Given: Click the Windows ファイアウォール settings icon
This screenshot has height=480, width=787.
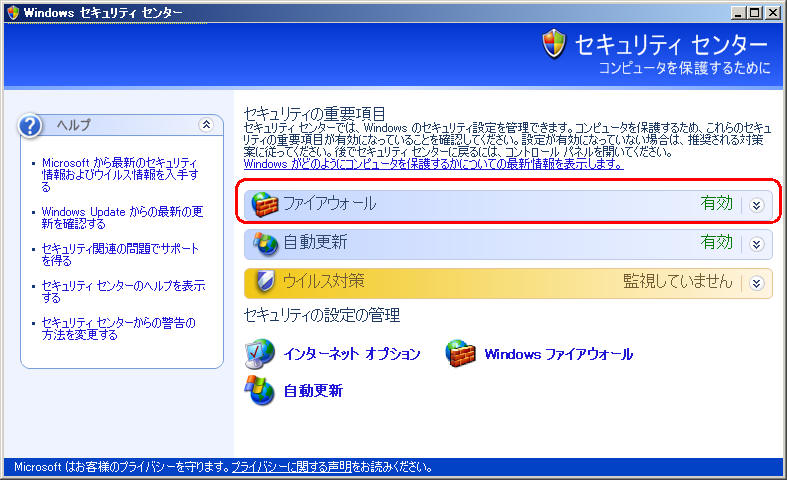Looking at the screenshot, I should (461, 354).
